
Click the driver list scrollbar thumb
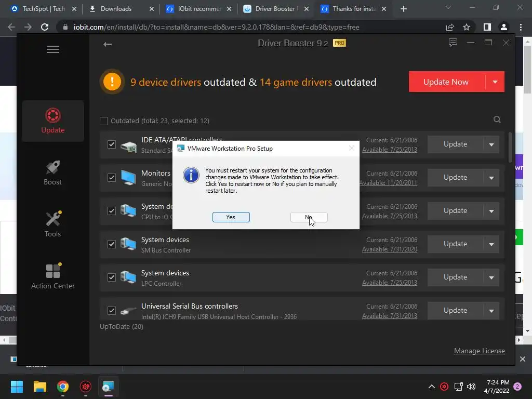[x=510, y=147]
